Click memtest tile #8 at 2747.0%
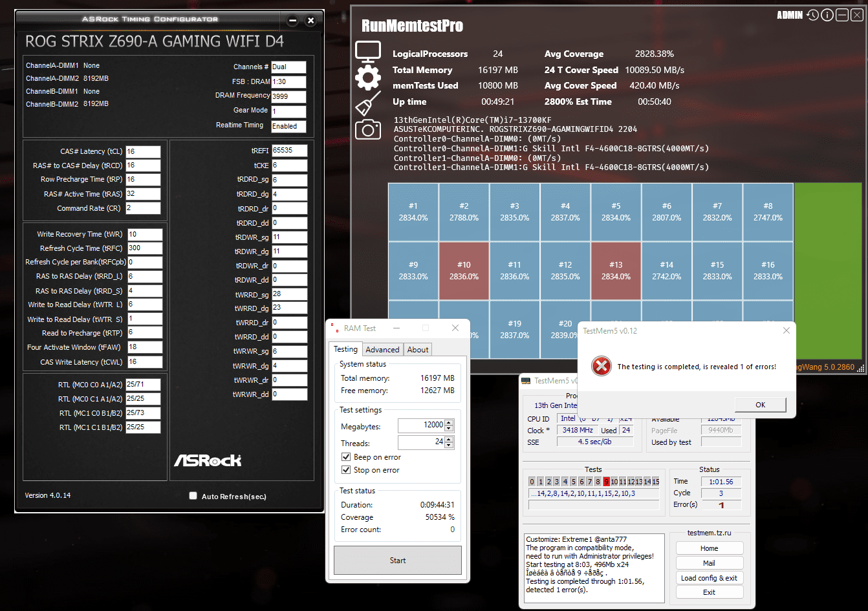This screenshot has height=611, width=868. (768, 212)
